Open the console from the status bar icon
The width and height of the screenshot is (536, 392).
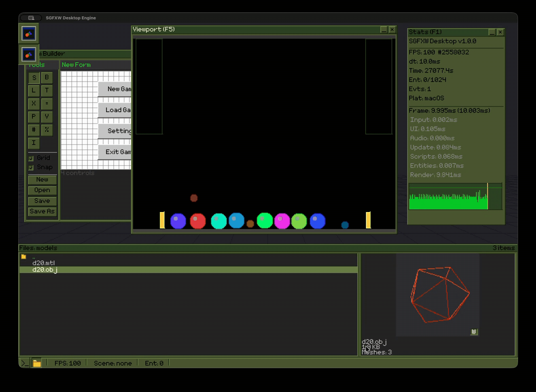pos(25,363)
